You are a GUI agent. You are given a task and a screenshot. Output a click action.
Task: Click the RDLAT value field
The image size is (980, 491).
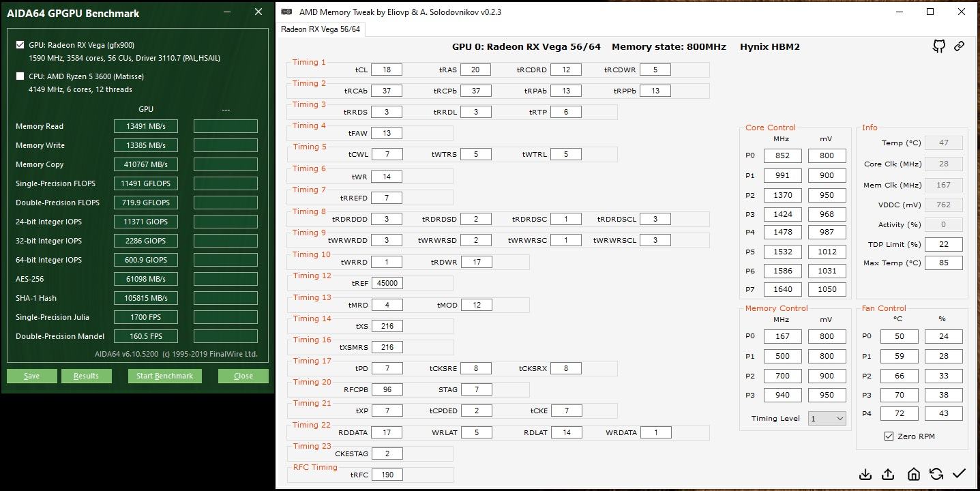(x=566, y=432)
